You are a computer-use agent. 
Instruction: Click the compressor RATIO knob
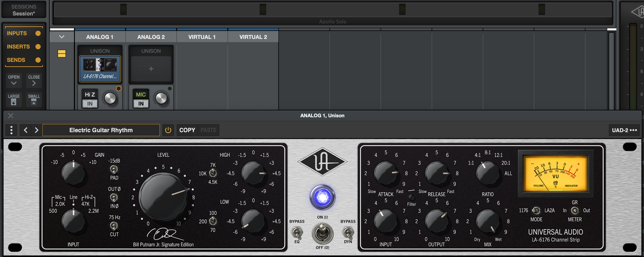pos(487,173)
